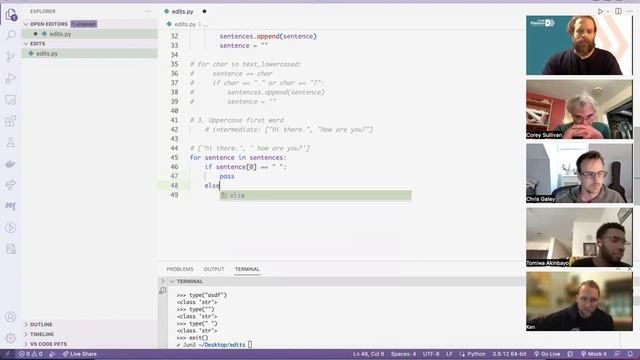Choose interpreter via 3.9.12 64-bit
Screen dimensions: 640x360
(x=509, y=354)
